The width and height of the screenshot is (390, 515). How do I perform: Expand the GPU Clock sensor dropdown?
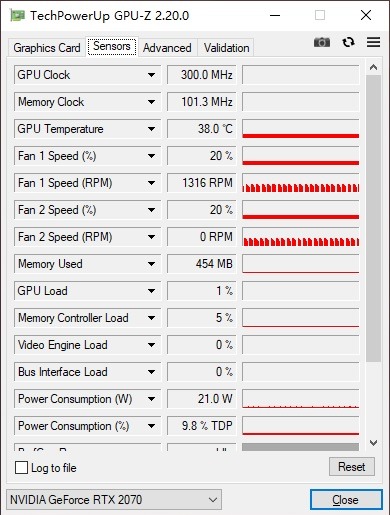[151, 75]
